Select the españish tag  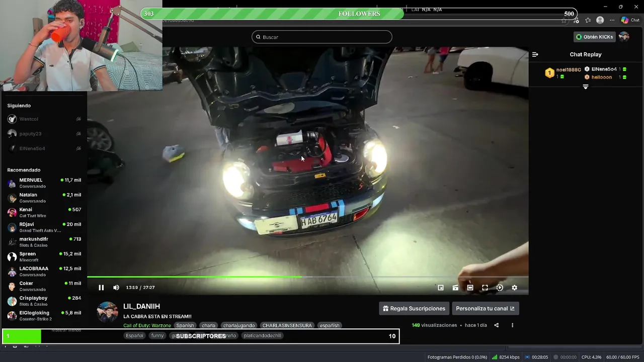(330, 325)
